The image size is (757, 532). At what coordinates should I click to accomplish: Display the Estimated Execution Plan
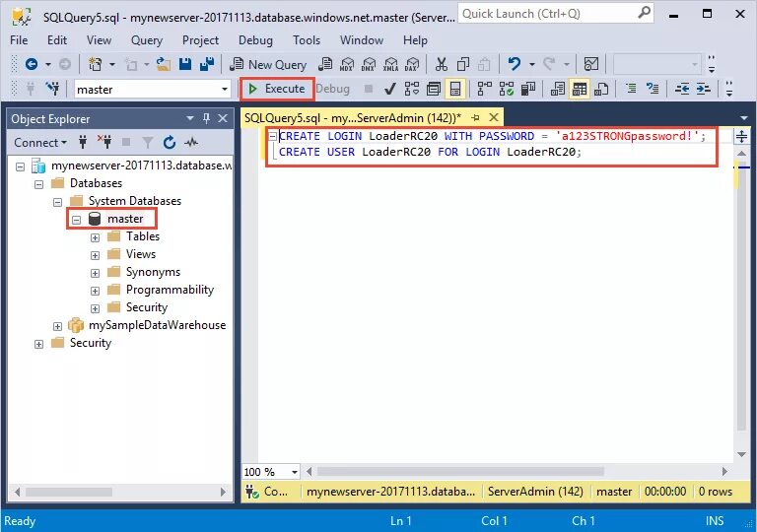click(x=412, y=89)
